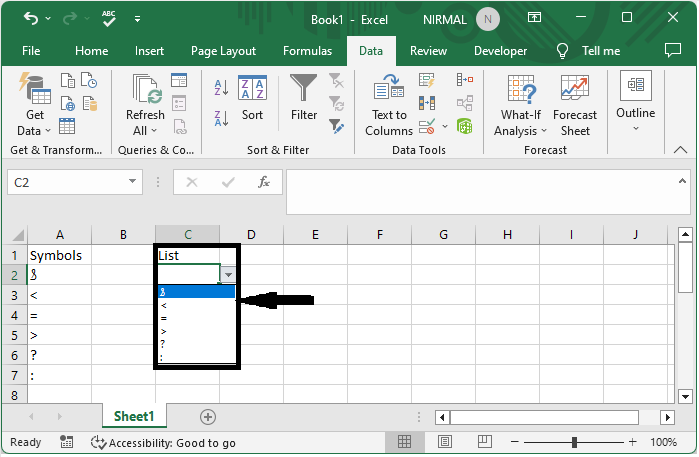
Task: Open the Developer tab
Action: [x=500, y=51]
